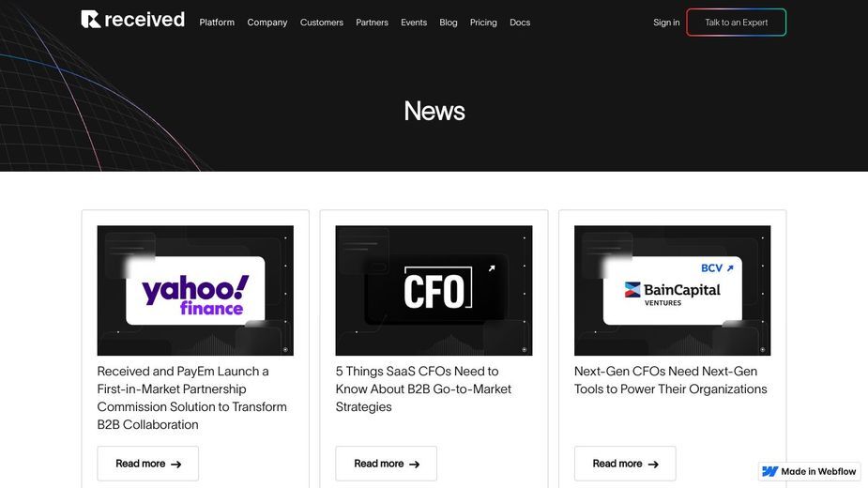Click arrow icon in Bain Capital Read more

coord(653,465)
